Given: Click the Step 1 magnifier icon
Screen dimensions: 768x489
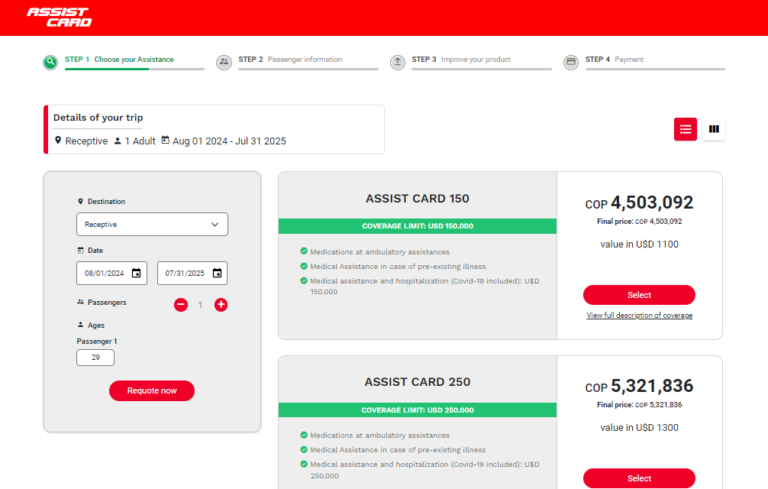Looking at the screenshot, I should pyautogui.click(x=50, y=62).
